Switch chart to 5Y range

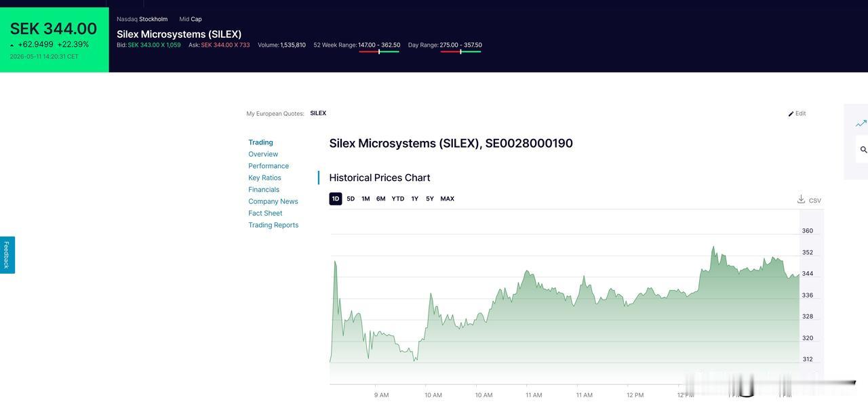[430, 199]
